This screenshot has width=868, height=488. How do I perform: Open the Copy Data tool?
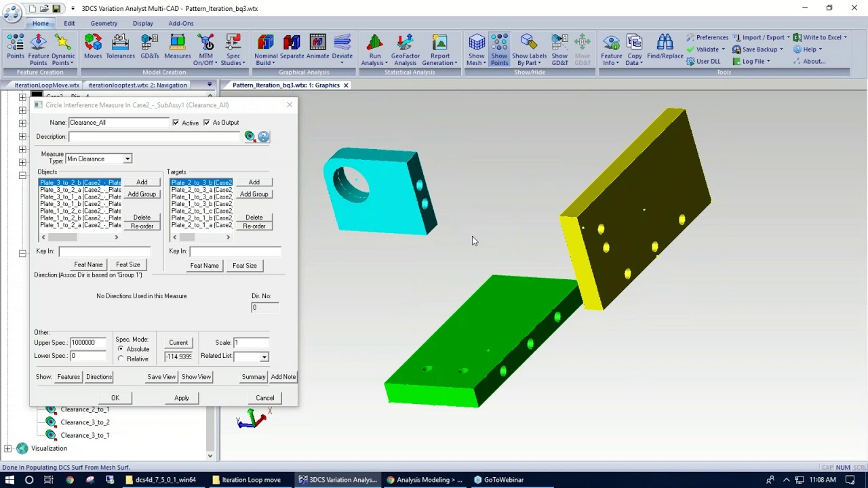point(635,50)
